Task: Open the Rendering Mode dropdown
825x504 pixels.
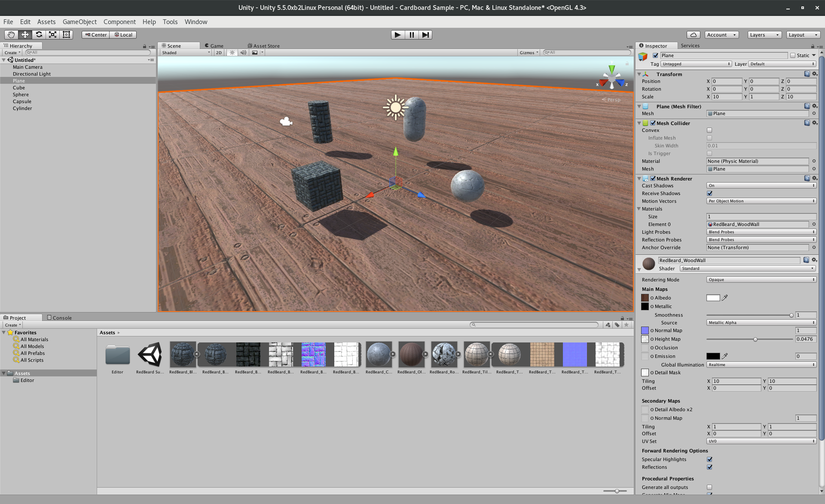Action: click(761, 280)
